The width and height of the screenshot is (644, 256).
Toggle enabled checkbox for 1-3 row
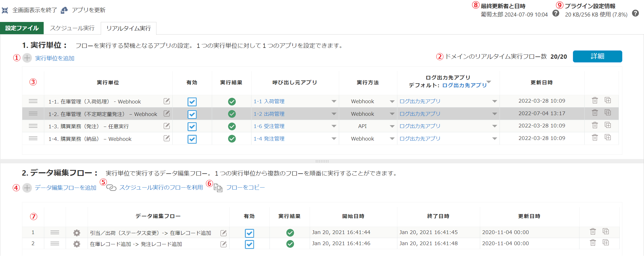[x=192, y=127]
